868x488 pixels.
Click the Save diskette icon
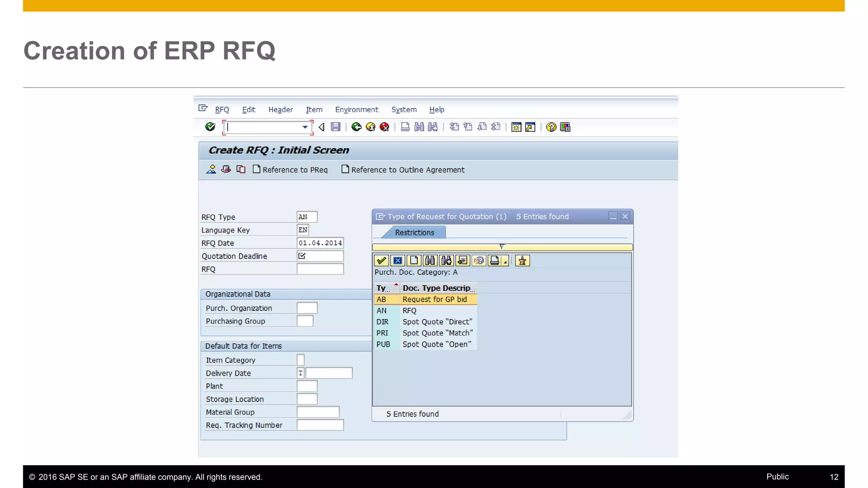pyautogui.click(x=336, y=127)
